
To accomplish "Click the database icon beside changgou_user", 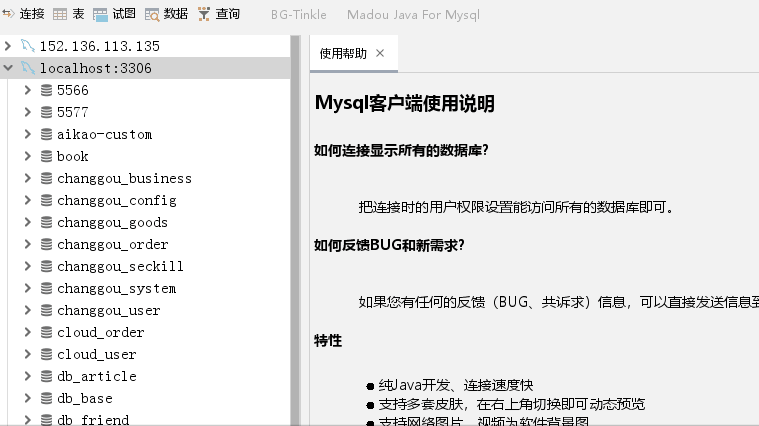I will tap(46, 310).
